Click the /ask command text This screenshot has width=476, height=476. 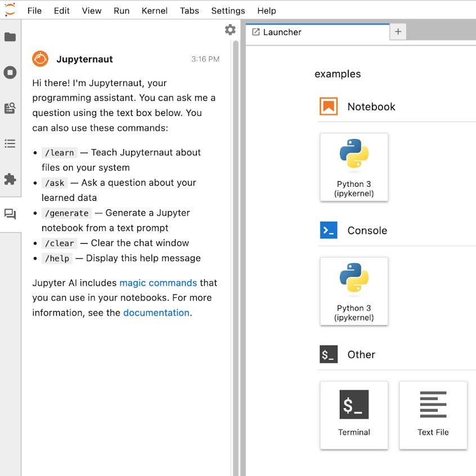tap(55, 183)
